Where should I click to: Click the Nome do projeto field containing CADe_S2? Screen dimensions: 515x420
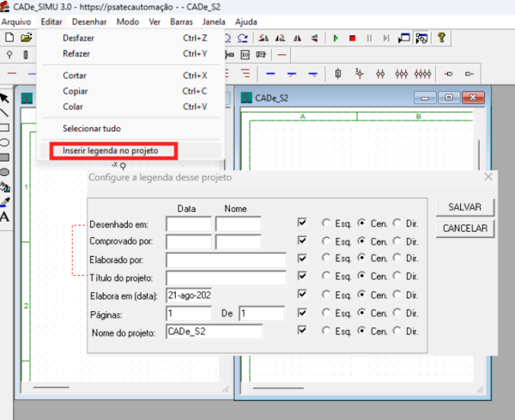[214, 332]
